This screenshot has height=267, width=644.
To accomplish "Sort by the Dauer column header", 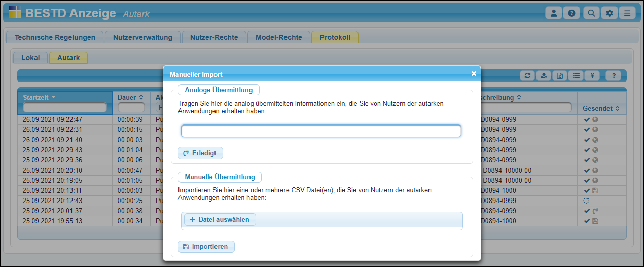I will click(x=130, y=97).
